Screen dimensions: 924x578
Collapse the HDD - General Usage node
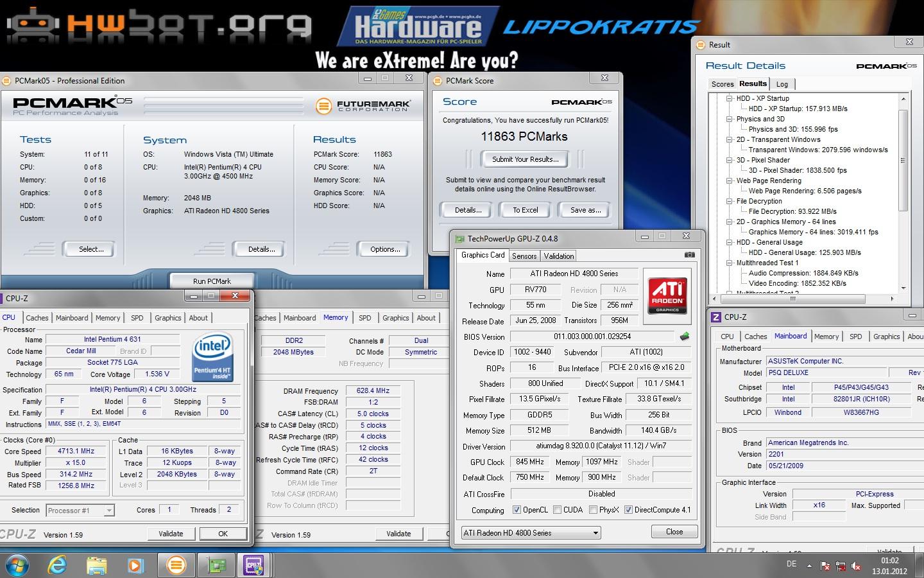click(x=730, y=242)
